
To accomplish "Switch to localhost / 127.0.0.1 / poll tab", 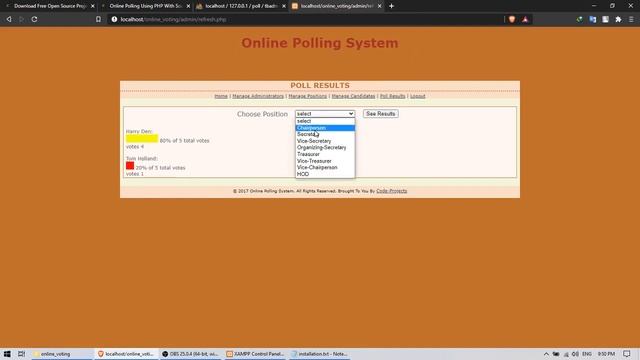I will (x=241, y=6).
